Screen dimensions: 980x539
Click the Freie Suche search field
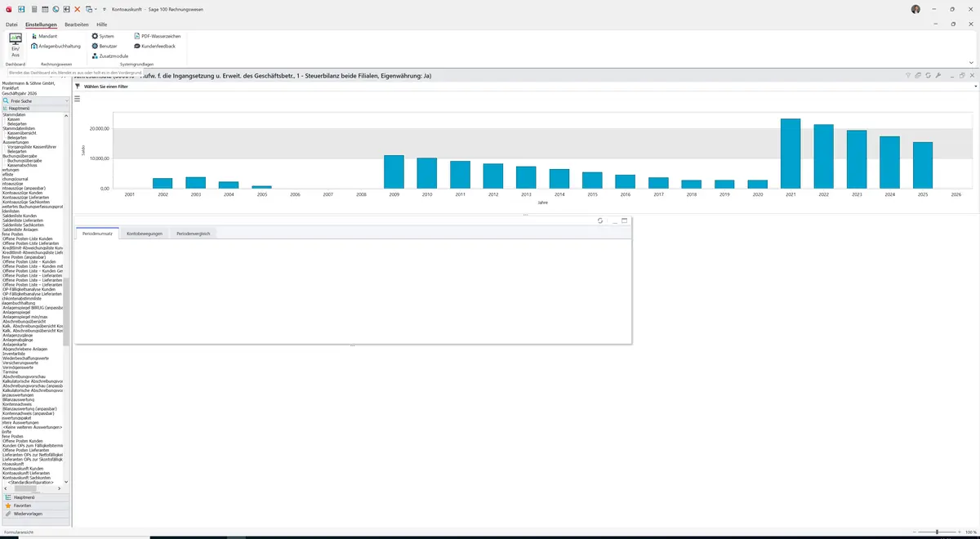pos(36,100)
